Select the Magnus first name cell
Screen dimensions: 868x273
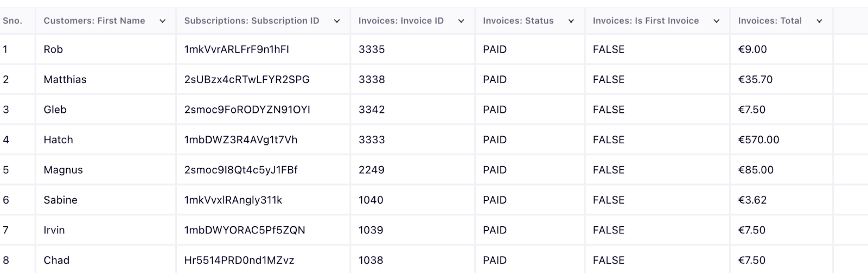click(63, 170)
